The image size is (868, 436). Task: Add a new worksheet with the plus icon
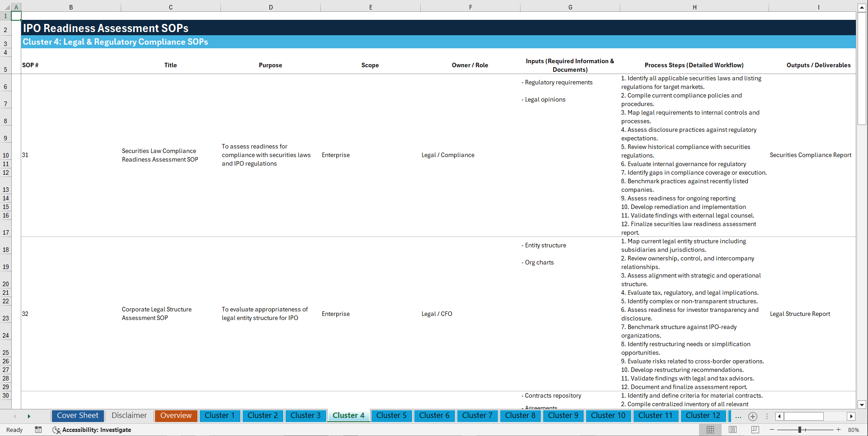point(753,416)
